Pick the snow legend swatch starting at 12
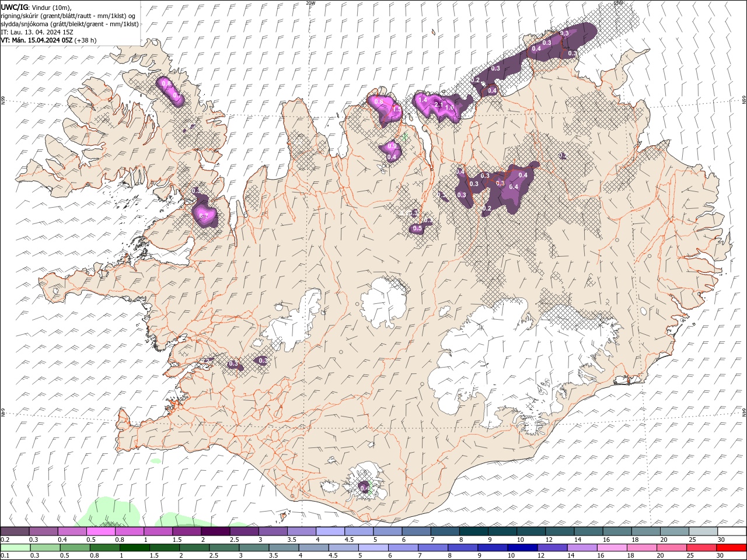The width and height of the screenshot is (747, 560). 560,531
